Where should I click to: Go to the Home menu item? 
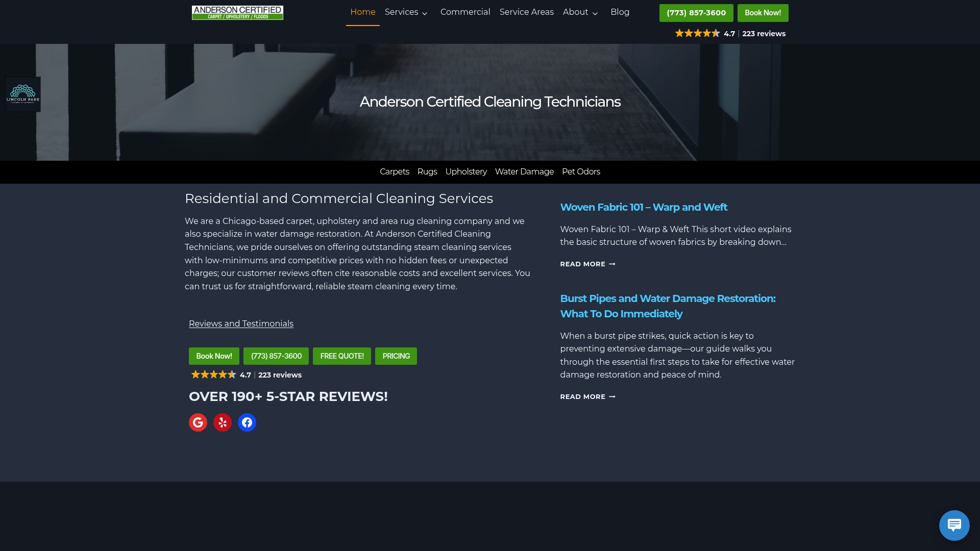tap(363, 12)
